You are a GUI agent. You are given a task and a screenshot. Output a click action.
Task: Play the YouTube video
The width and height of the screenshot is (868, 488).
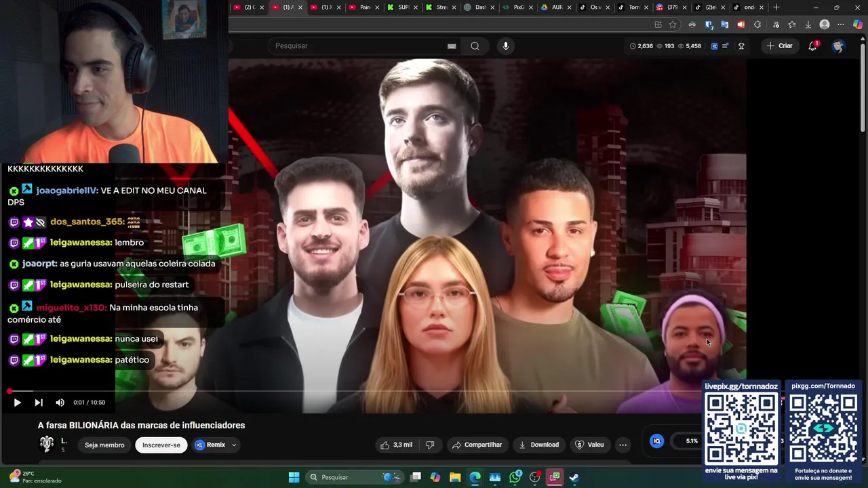click(x=17, y=403)
